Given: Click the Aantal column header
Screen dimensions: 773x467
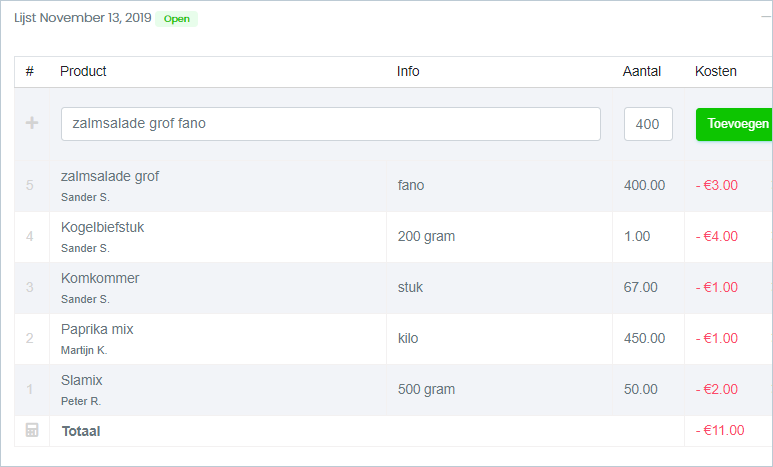Looking at the screenshot, I should (x=642, y=71).
